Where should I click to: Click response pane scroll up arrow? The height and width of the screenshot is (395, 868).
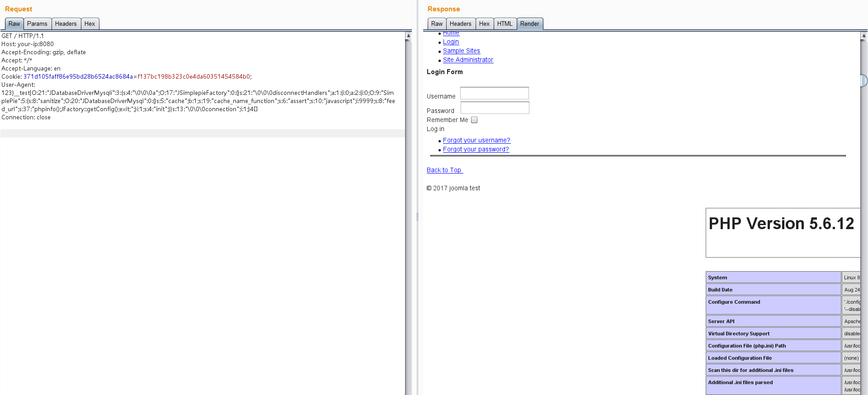coord(864,35)
